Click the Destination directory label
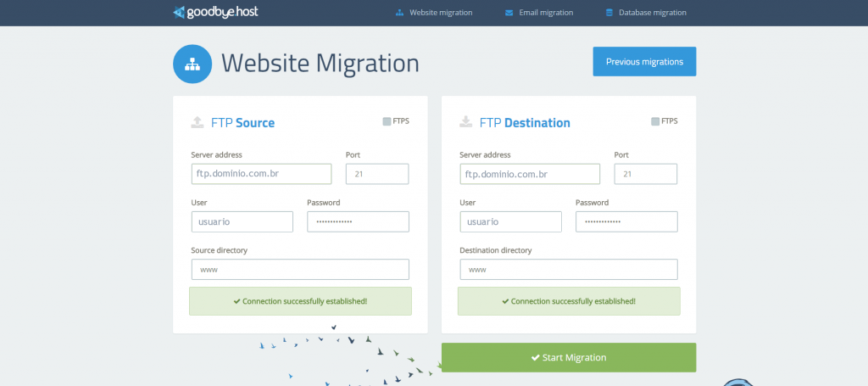This screenshot has width=868, height=386. [x=495, y=250]
